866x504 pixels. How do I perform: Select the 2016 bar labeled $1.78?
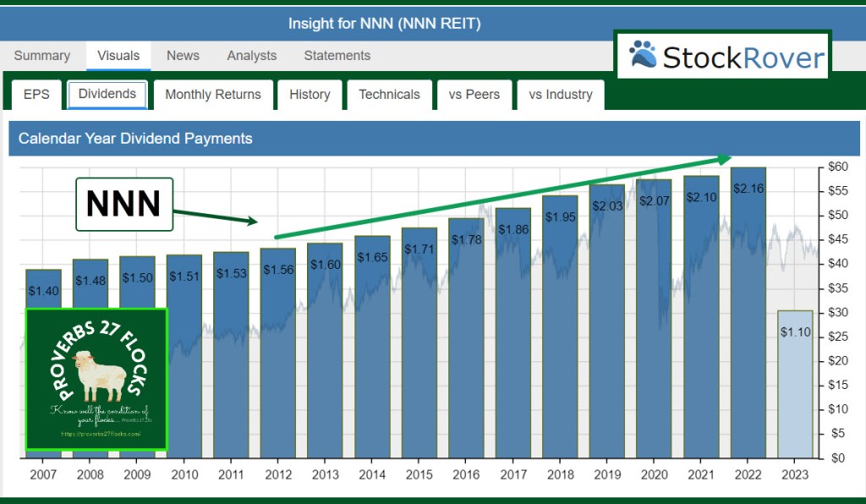[x=466, y=338]
